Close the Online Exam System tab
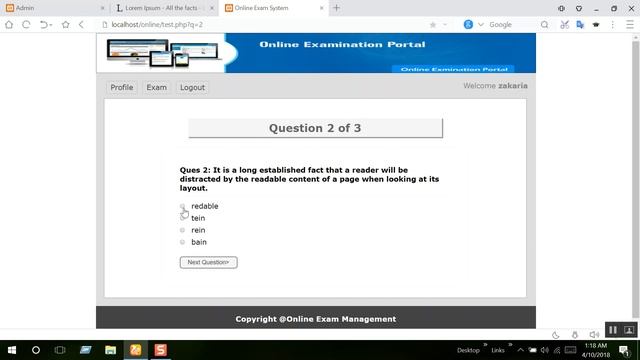The height and width of the screenshot is (360, 640). [321, 8]
